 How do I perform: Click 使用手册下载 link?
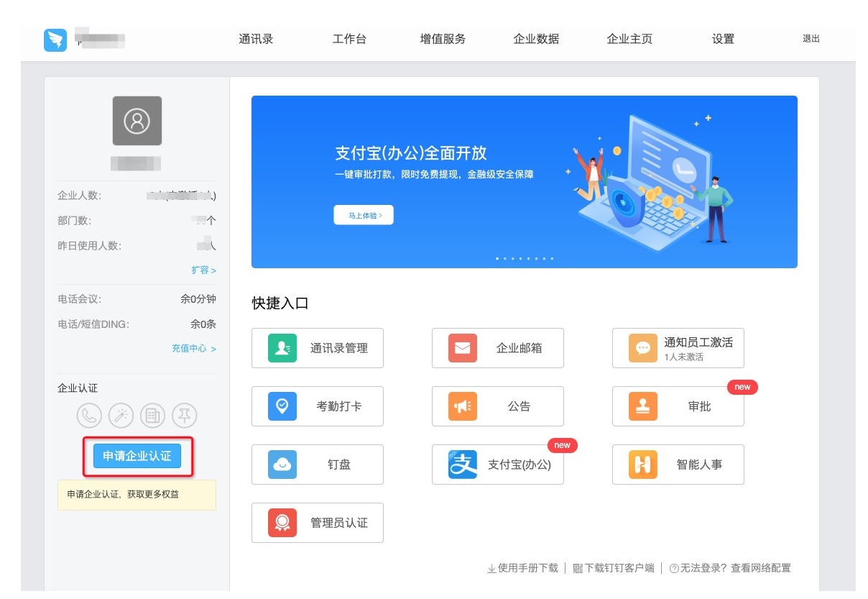(x=528, y=568)
